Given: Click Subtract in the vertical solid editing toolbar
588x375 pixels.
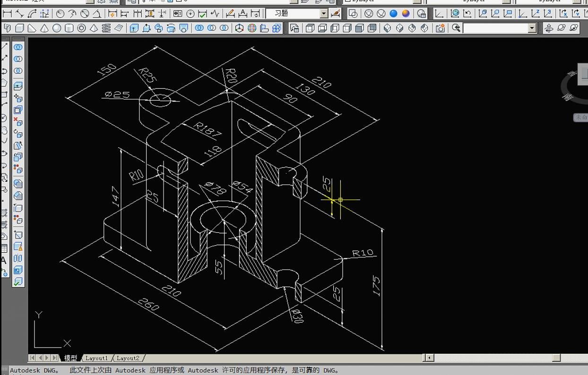Looking at the screenshot, I should [18, 59].
